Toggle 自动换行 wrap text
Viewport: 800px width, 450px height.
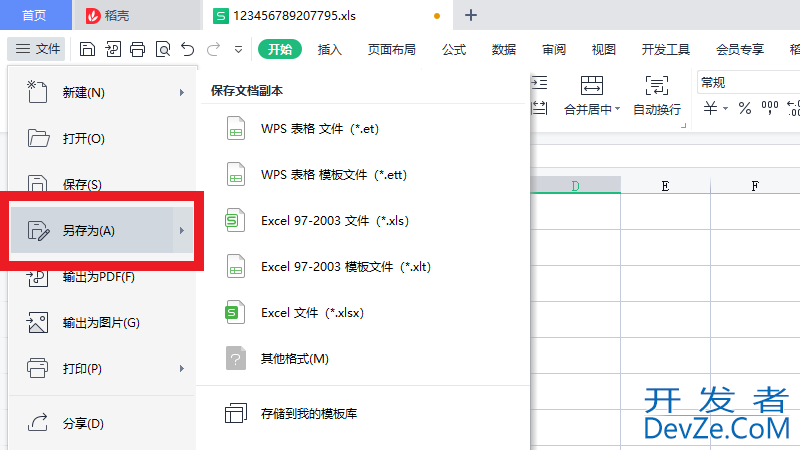pyautogui.click(x=657, y=95)
